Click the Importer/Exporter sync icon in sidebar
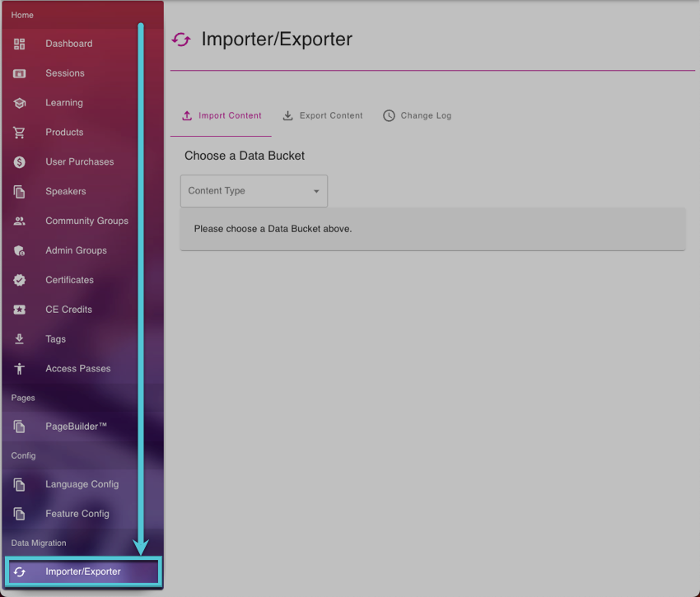 point(19,571)
